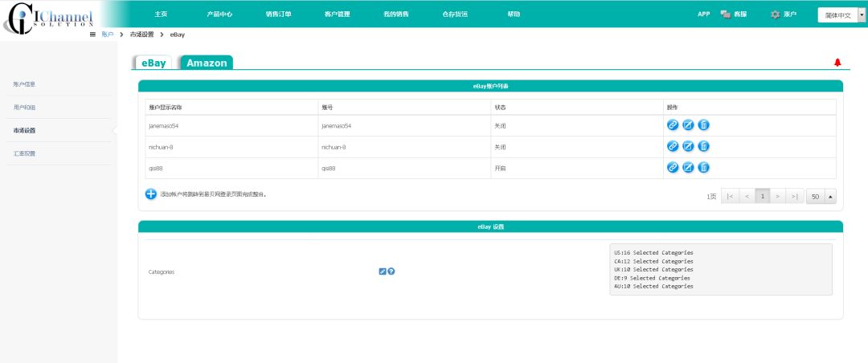
Task: Go to the last page of accounts
Action: (795, 197)
